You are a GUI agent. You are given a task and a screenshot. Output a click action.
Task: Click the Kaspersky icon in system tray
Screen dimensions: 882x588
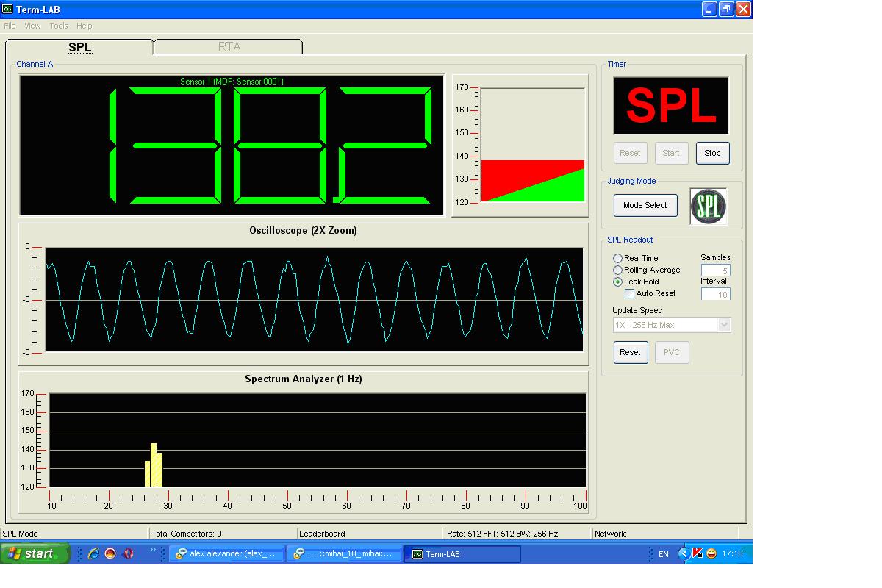pyautogui.click(x=698, y=553)
